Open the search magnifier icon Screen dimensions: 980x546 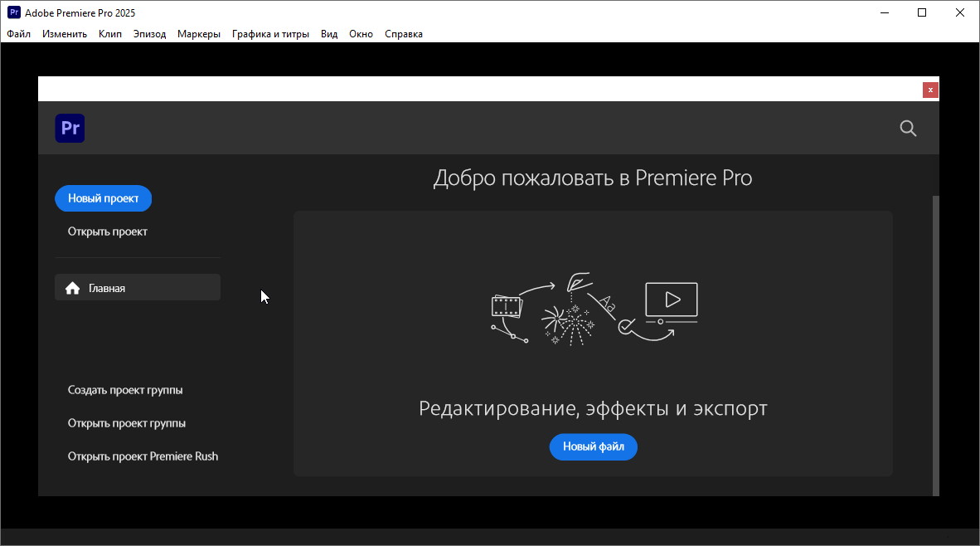(908, 129)
